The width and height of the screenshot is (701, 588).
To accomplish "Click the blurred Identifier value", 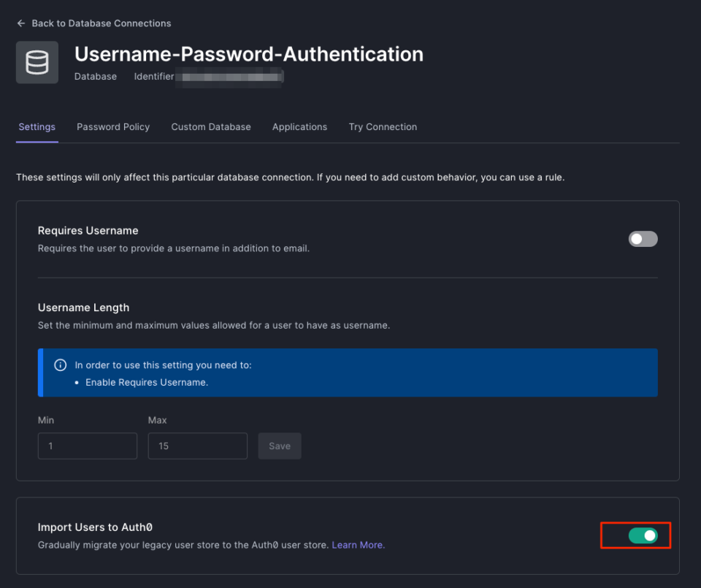I will (x=229, y=76).
